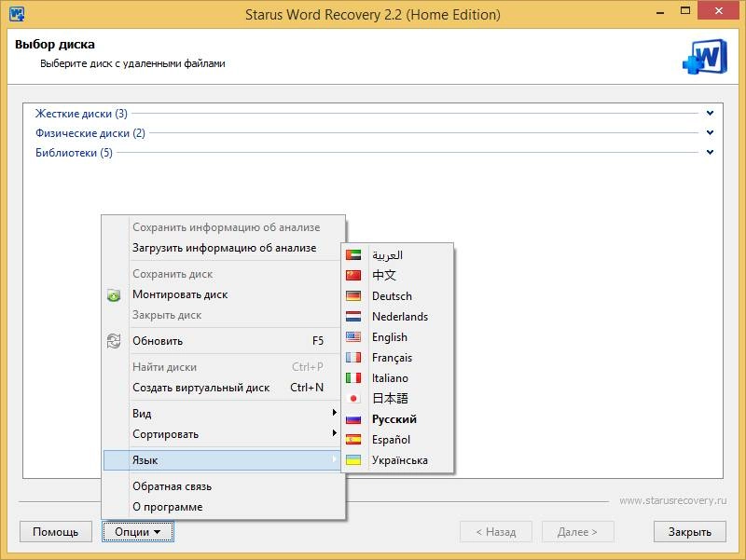Select the العربية language label
746x560 pixels.
coord(387,255)
